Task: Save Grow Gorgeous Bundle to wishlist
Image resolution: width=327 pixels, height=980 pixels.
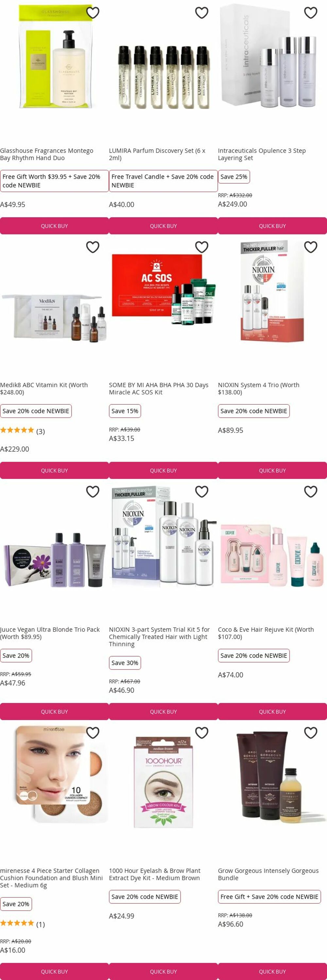Action: click(x=310, y=733)
